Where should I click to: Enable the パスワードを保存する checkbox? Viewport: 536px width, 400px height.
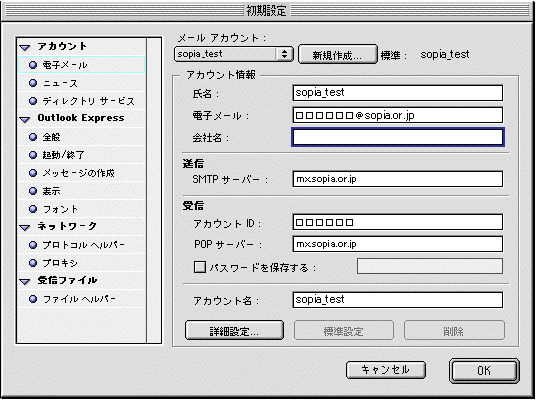click(200, 267)
